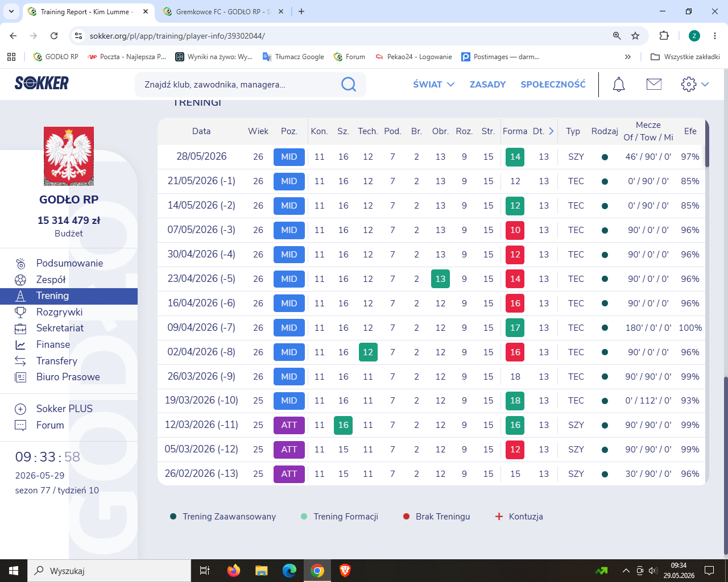The image size is (728, 582).
Task: Open the notifications bell icon
Action: click(619, 84)
